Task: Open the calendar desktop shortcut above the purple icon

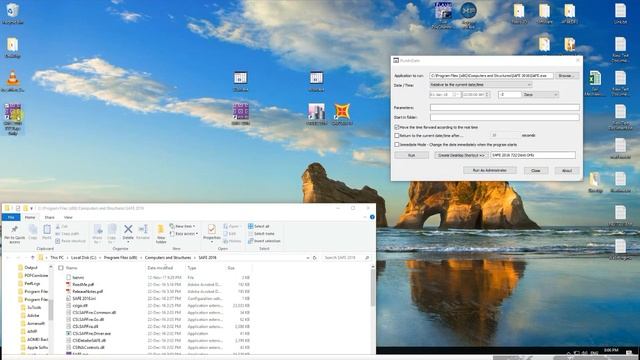Action: point(240,80)
